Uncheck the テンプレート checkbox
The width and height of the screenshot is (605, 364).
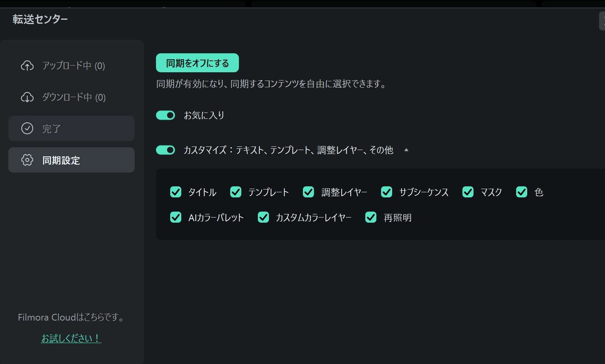tap(236, 192)
